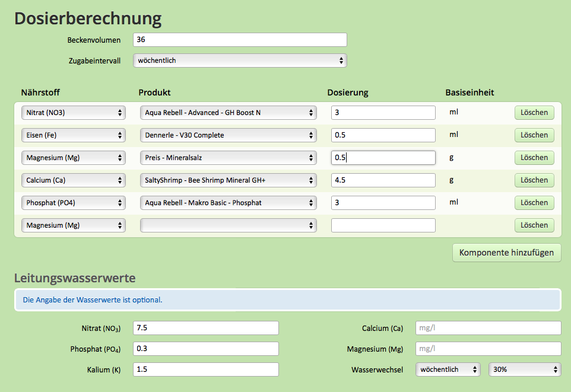
Task: Click the Calcium (Ca) mg/l input field
Action: tap(488, 328)
